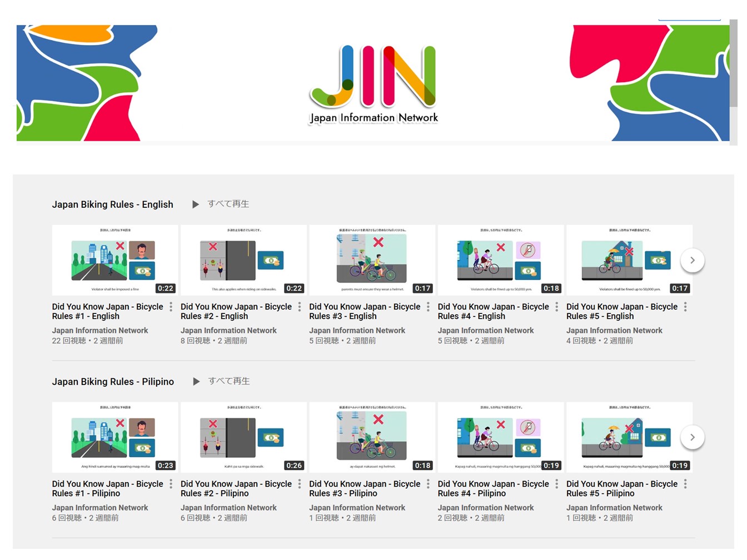
Task: Click play-all triangle icon for Pilipino playlist
Action: [x=196, y=382]
